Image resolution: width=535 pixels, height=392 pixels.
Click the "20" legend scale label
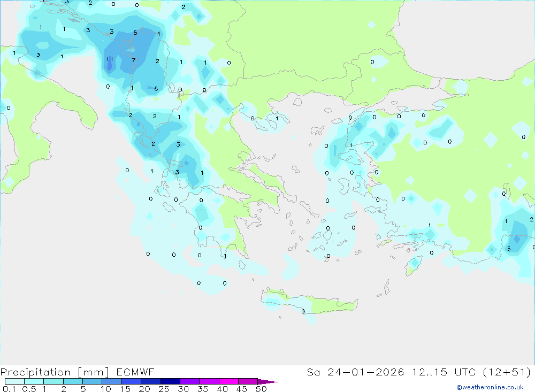[x=144, y=389]
